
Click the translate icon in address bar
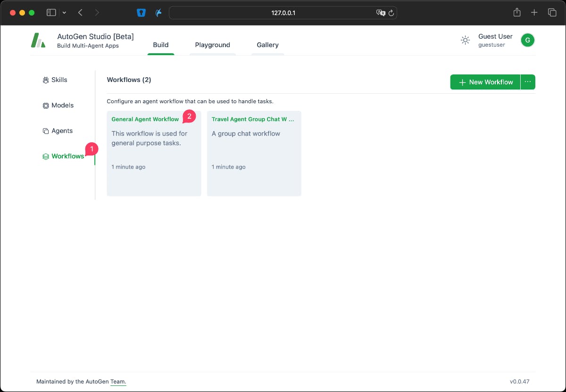tap(381, 13)
